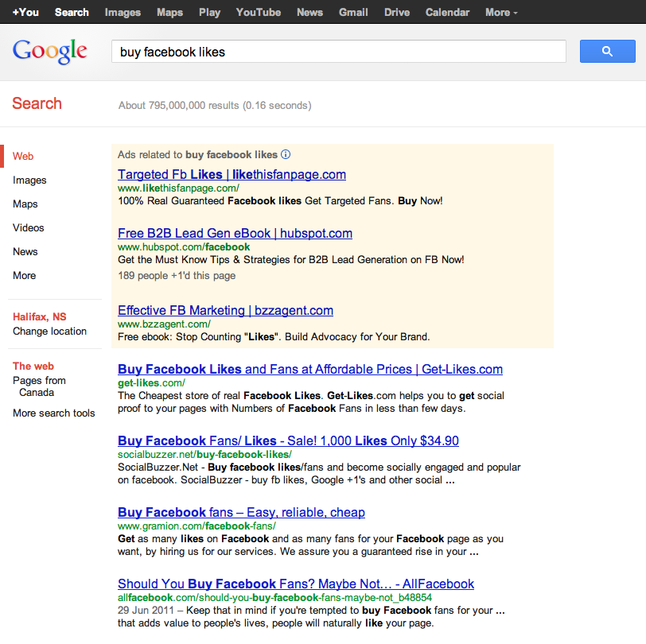Select the News filter in sidebar
Image resolution: width=646 pixels, height=644 pixels.
(x=25, y=251)
